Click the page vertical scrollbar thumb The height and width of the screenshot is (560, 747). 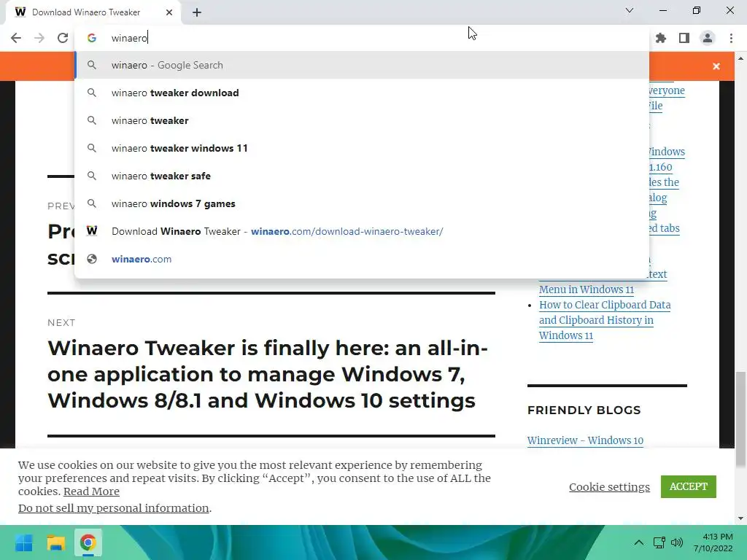point(740,419)
